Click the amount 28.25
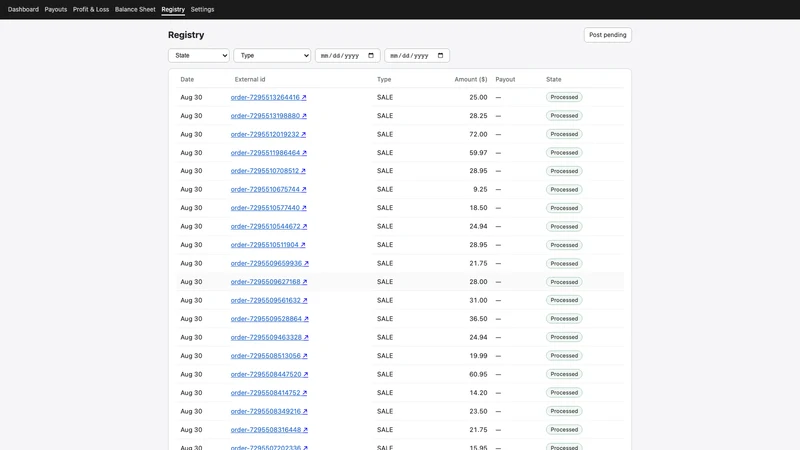The image size is (800, 450). coord(478,116)
